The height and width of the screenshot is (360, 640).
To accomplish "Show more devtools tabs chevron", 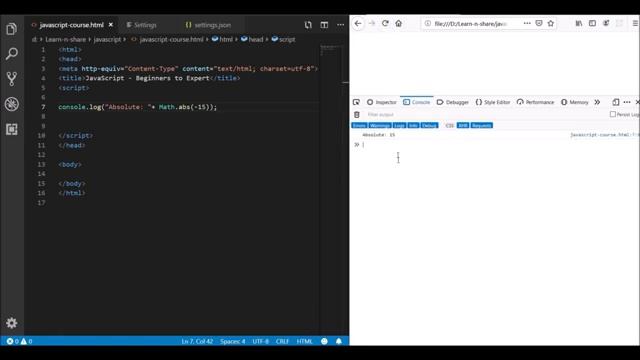I will (597, 102).
